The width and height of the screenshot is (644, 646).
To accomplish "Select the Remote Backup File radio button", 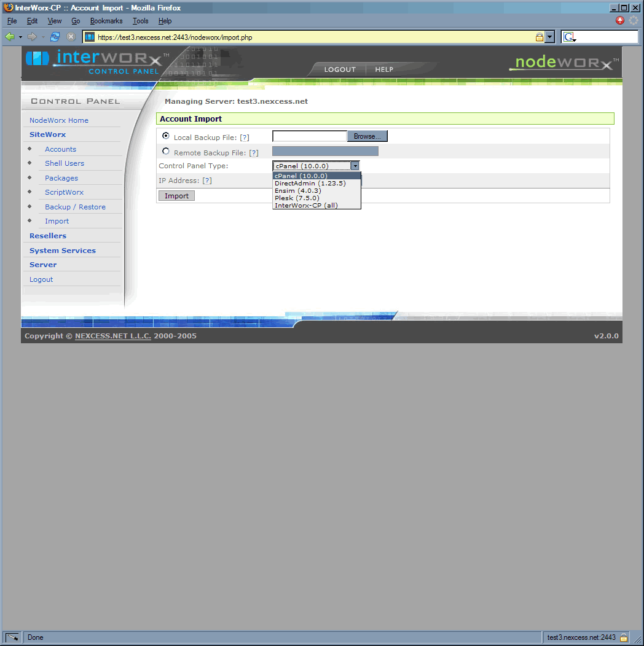I will coord(166,151).
